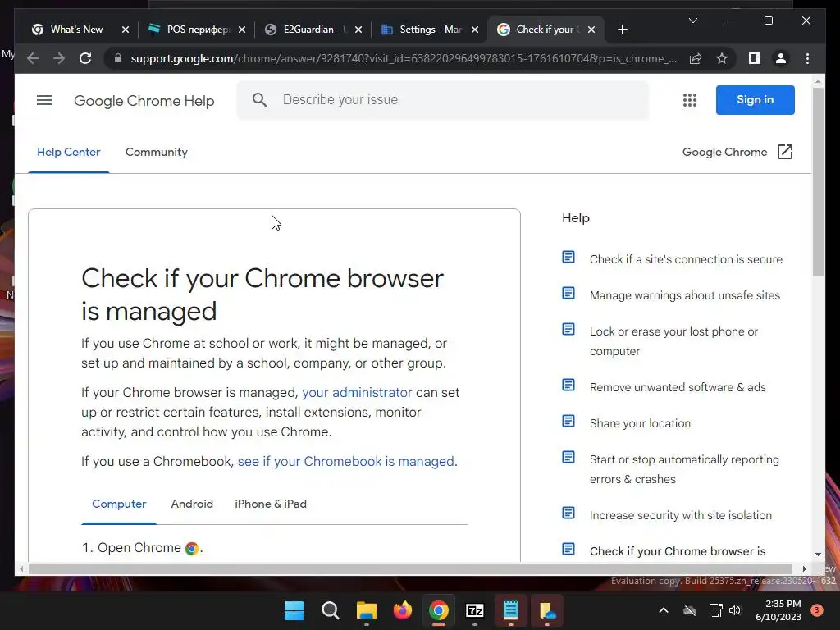Open Manage warnings about unsafe sites
840x630 pixels.
click(x=685, y=295)
